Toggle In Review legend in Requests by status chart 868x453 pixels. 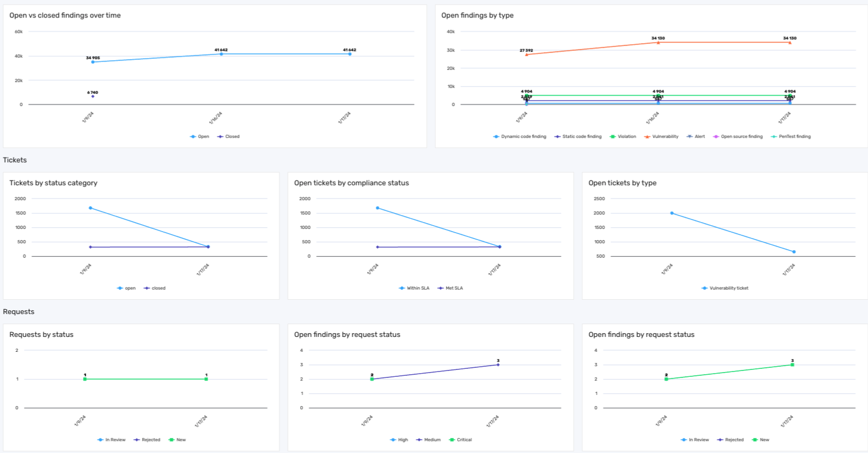[111, 440]
